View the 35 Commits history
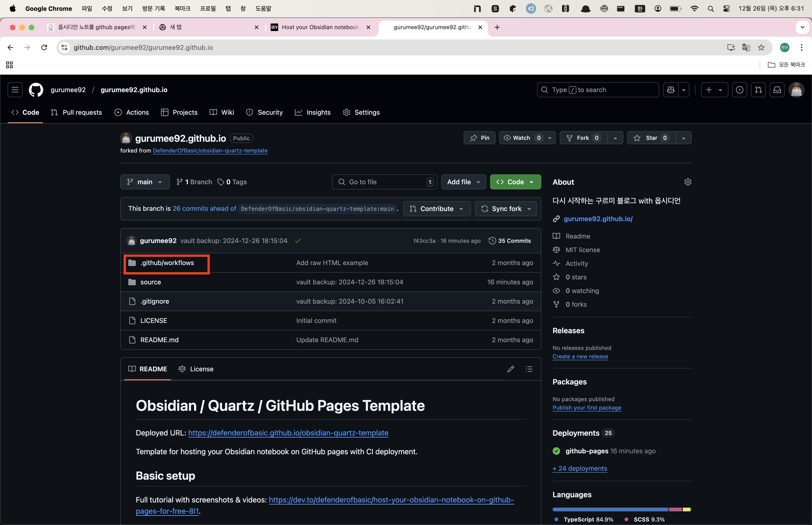 pyautogui.click(x=510, y=241)
